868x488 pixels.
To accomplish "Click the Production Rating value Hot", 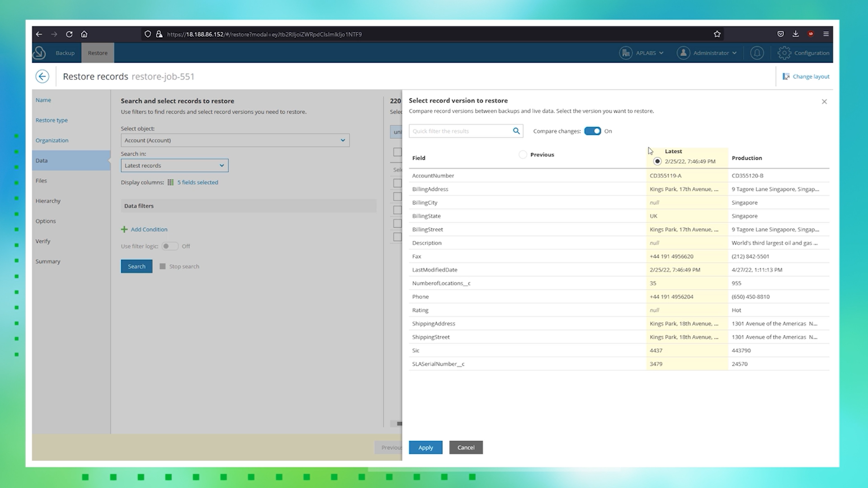I will point(736,310).
